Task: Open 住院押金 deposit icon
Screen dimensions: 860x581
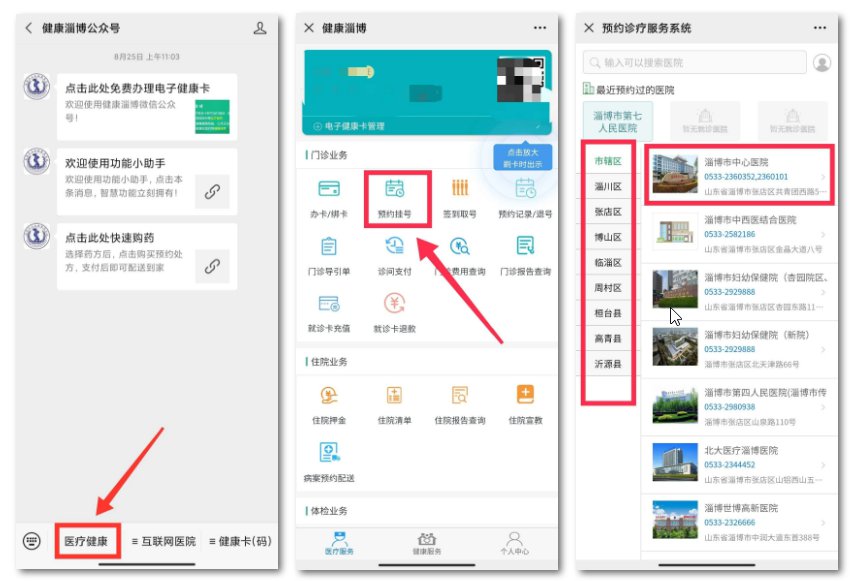Action: click(x=329, y=395)
